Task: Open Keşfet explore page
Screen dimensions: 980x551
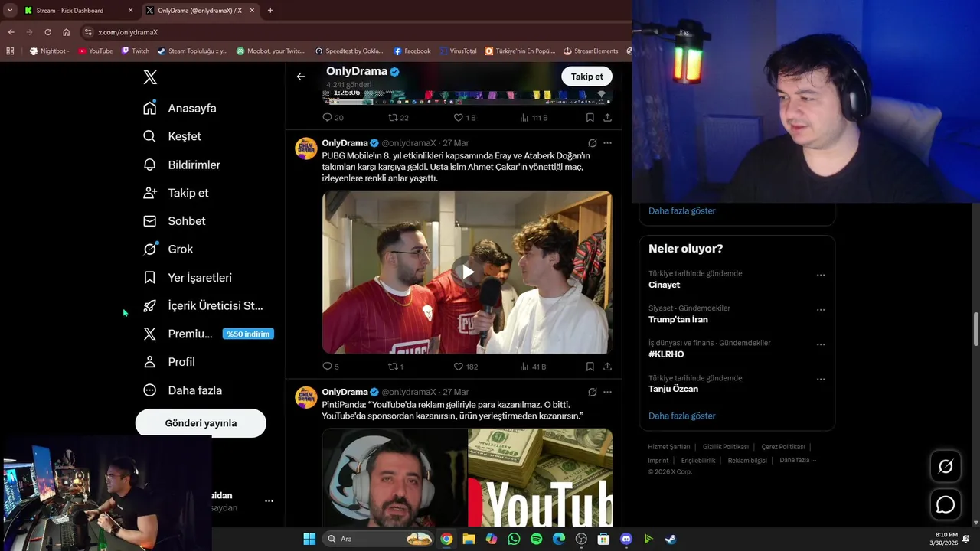Action: (172, 136)
